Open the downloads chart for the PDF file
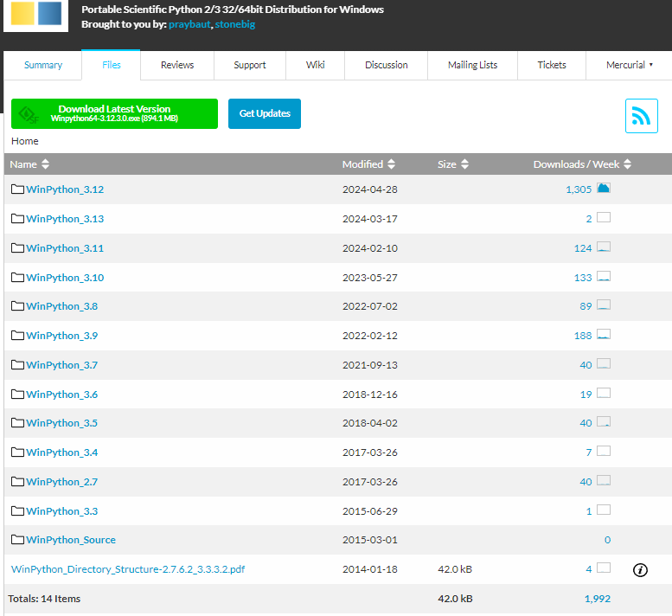Screen dimensions: 672x616 [x=604, y=568]
